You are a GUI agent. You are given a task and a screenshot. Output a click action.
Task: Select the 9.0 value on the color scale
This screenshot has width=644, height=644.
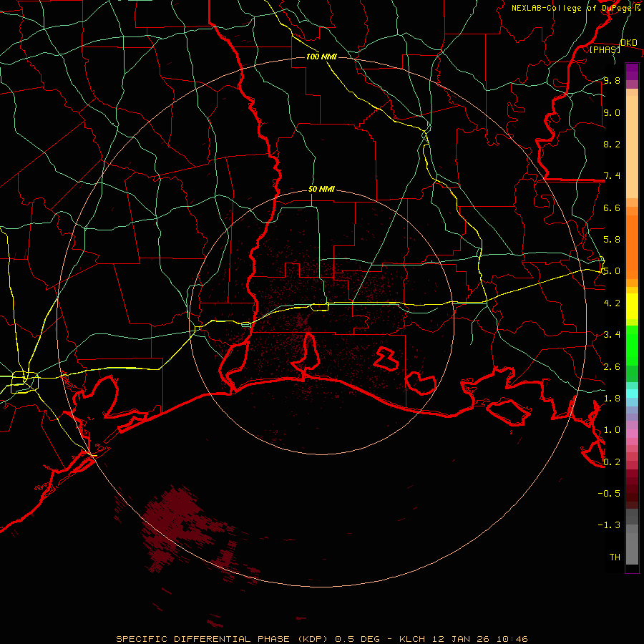[x=612, y=112]
